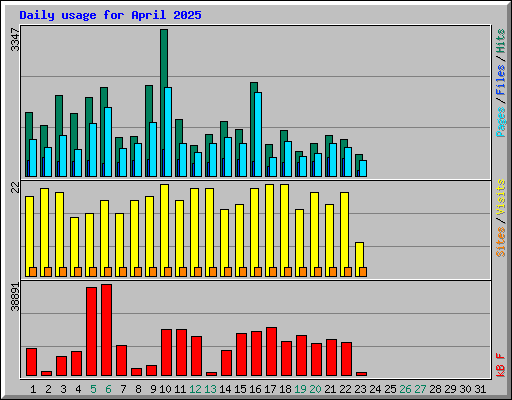This screenshot has width=512, height=400.
Task: Click the day 30 axis label
Action: tap(465, 389)
